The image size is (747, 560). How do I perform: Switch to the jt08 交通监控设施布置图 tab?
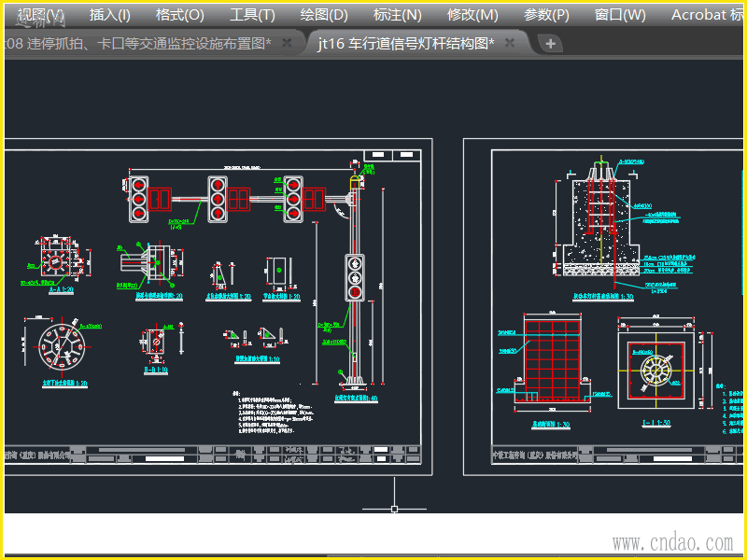point(140,44)
